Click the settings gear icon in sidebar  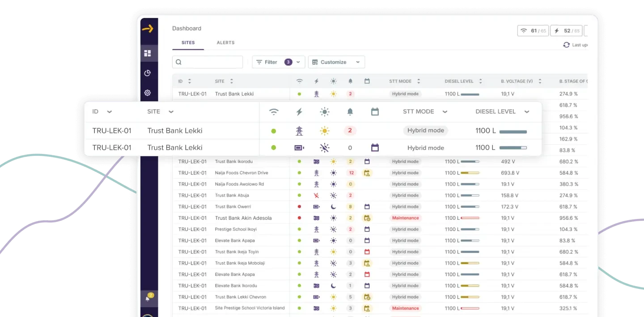click(x=148, y=93)
